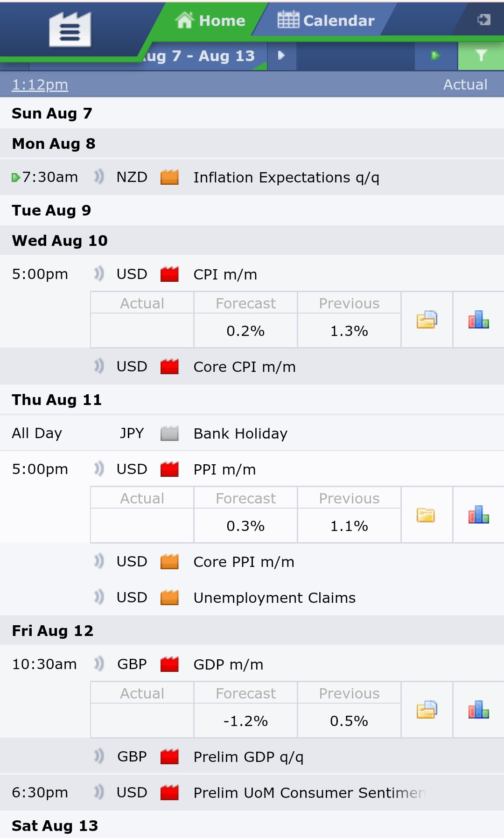Toggle sound alert for Unemployment Claims
504x838 pixels.
(x=98, y=597)
